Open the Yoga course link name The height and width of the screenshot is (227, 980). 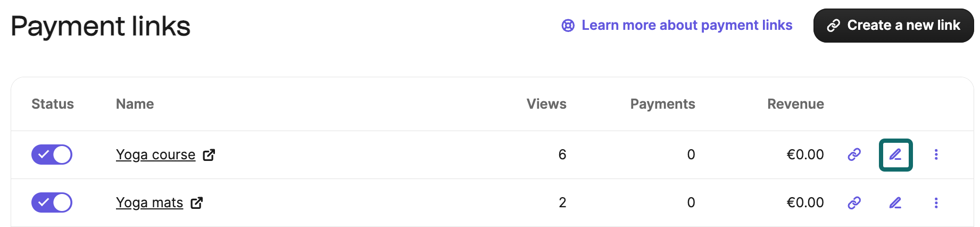155,155
